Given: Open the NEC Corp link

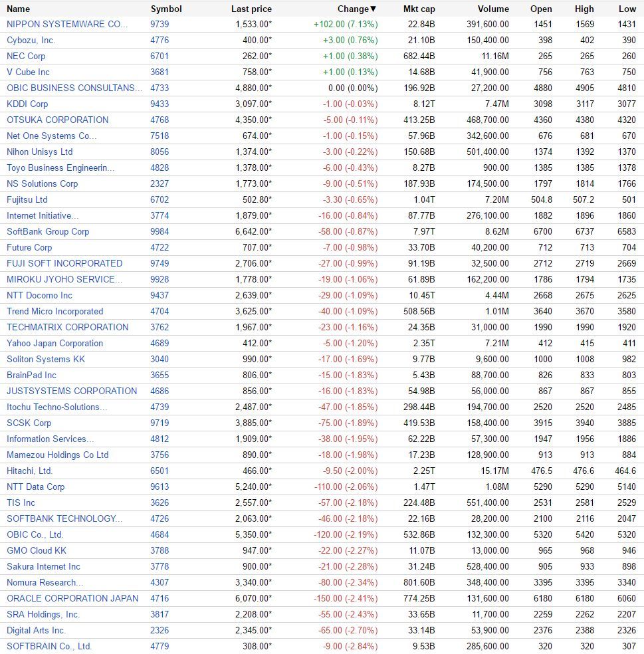Looking at the screenshot, I should point(26,56).
